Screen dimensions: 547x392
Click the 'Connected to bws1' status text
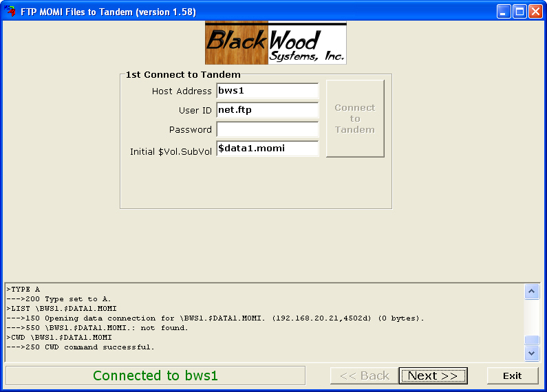(x=155, y=375)
